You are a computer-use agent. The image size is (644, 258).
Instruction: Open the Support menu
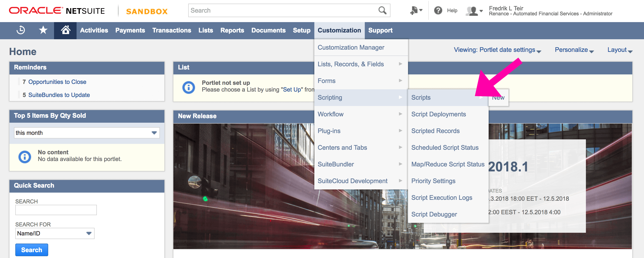[x=380, y=30]
